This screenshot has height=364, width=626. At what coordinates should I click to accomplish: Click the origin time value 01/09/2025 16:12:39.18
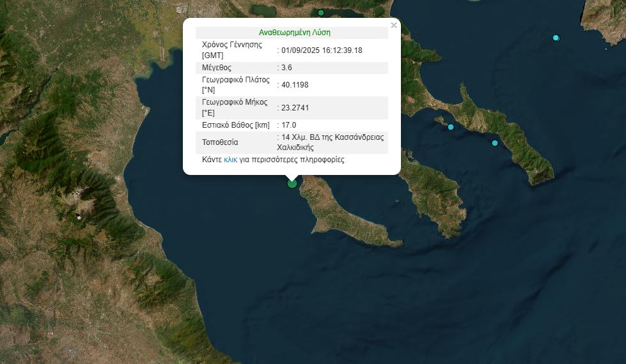tap(322, 50)
